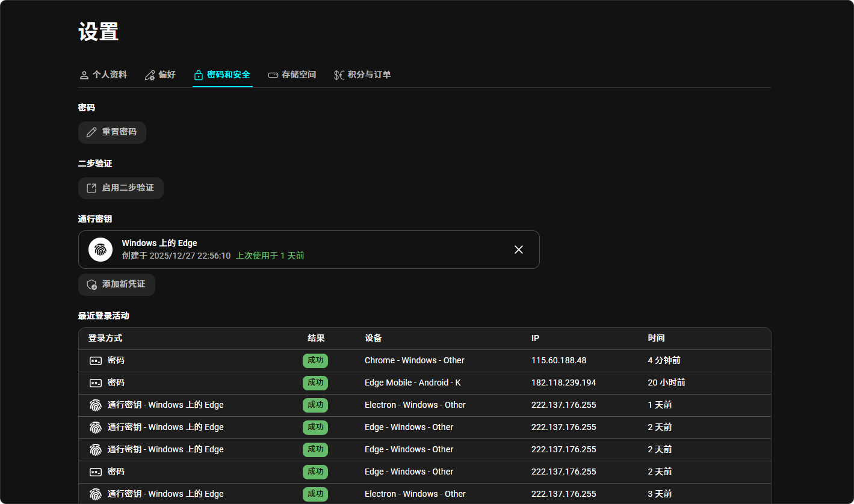Switch to the 偏好 preferences tab

[160, 75]
